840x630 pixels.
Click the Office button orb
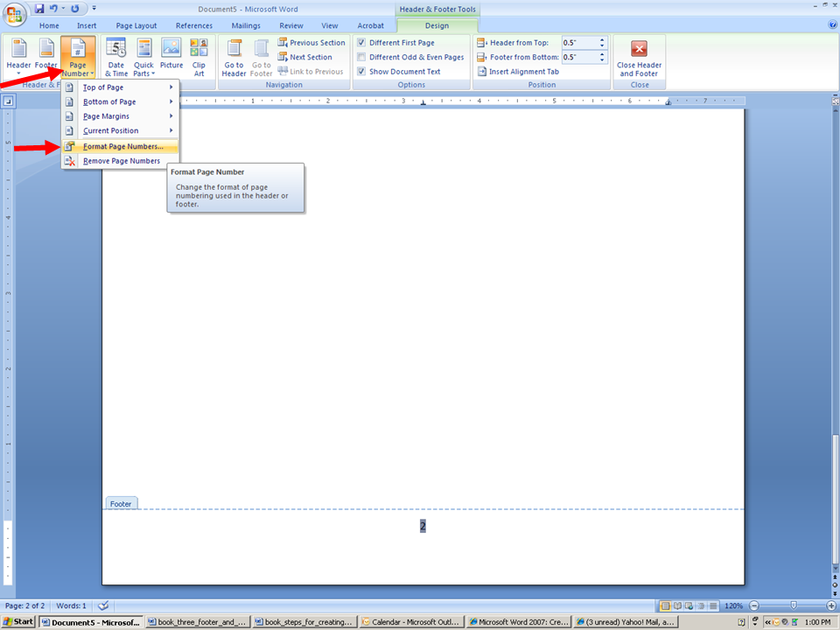pyautogui.click(x=15, y=15)
